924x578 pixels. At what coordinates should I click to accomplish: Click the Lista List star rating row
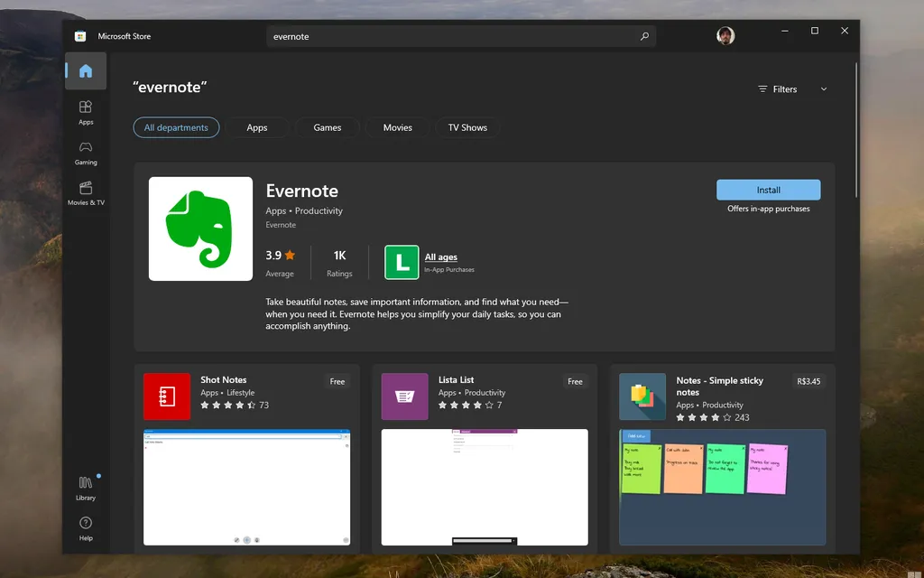click(x=469, y=406)
